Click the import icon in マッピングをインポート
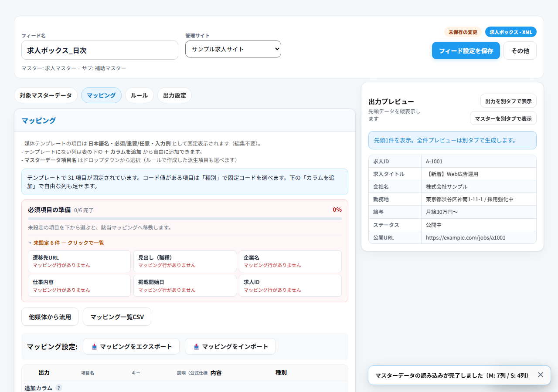The height and width of the screenshot is (392, 558). click(196, 347)
